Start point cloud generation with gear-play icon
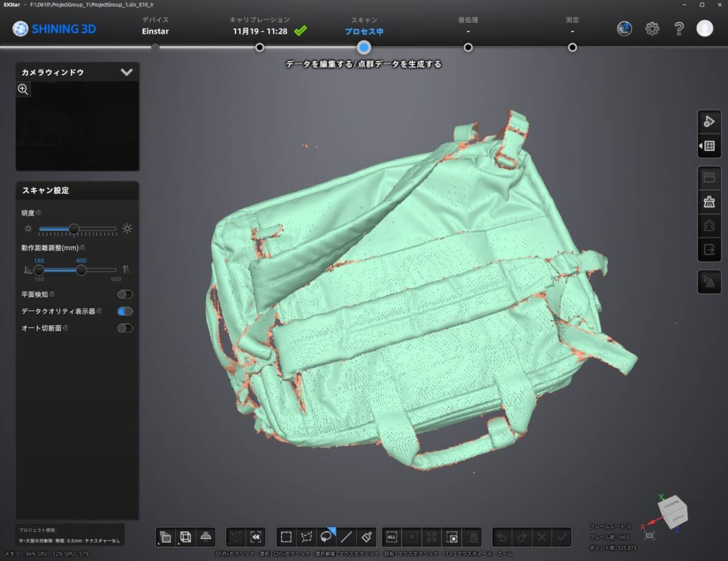 coord(709,121)
